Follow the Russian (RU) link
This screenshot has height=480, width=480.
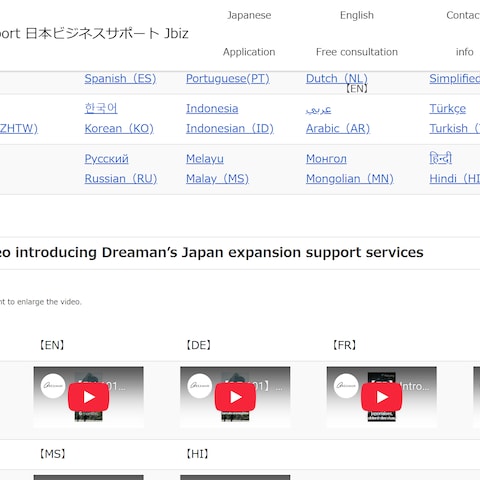click(121, 179)
